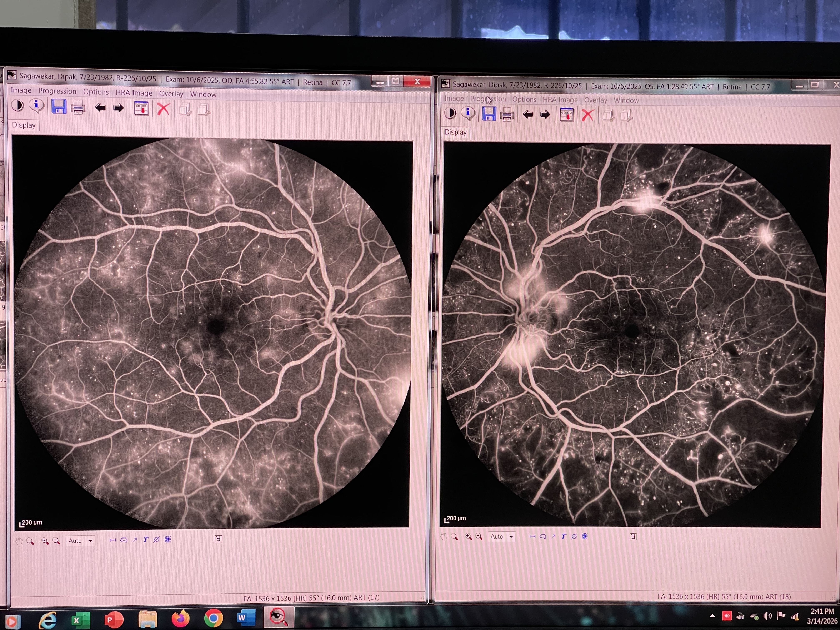
Task: Click '2:41 PM' clock in taskbar
Action: pyautogui.click(x=822, y=611)
